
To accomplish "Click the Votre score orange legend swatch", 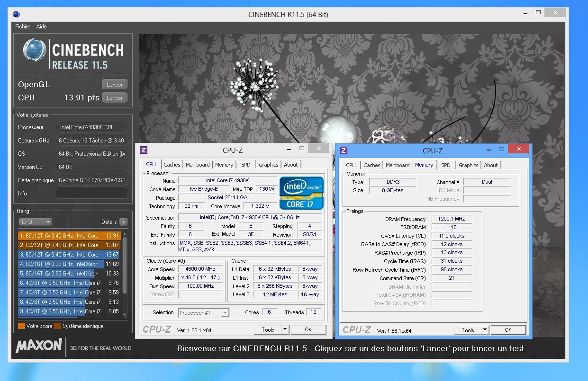I will [x=21, y=326].
